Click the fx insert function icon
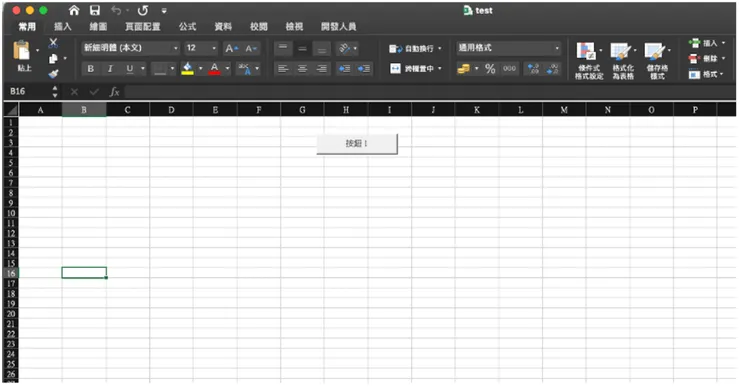The height and width of the screenshot is (387, 740). [x=114, y=92]
